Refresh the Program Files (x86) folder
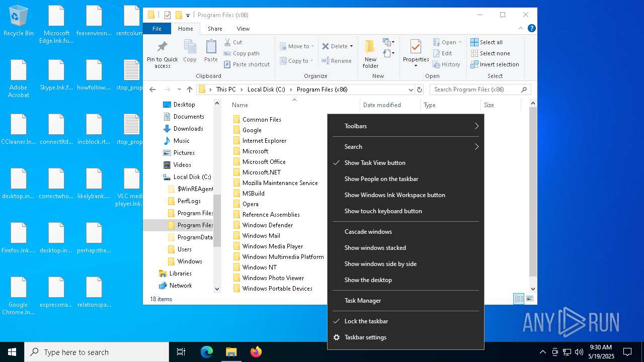 click(x=420, y=89)
